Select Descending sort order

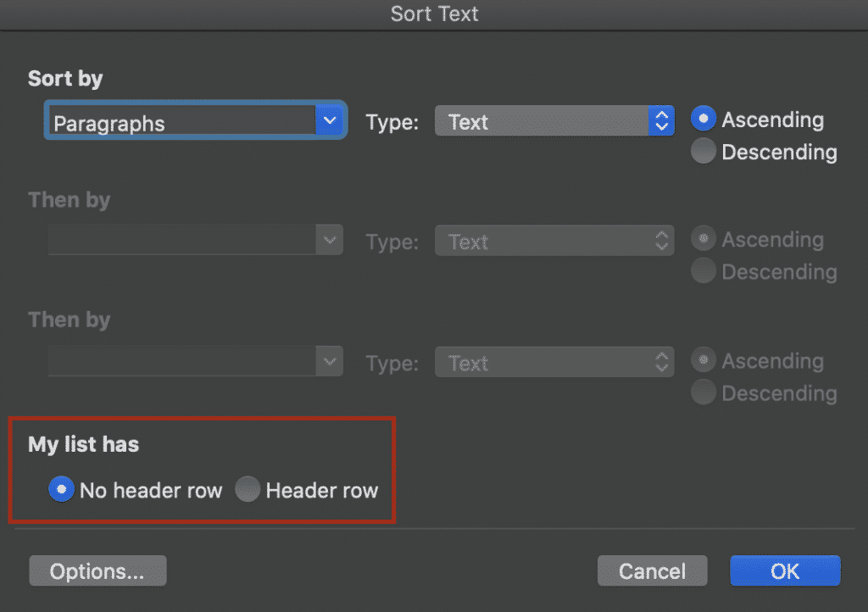(x=704, y=151)
